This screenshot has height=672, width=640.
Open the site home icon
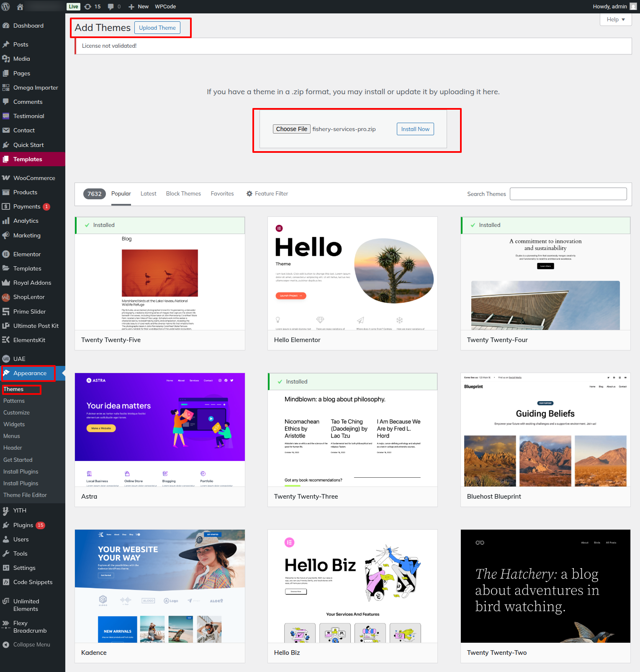point(20,7)
